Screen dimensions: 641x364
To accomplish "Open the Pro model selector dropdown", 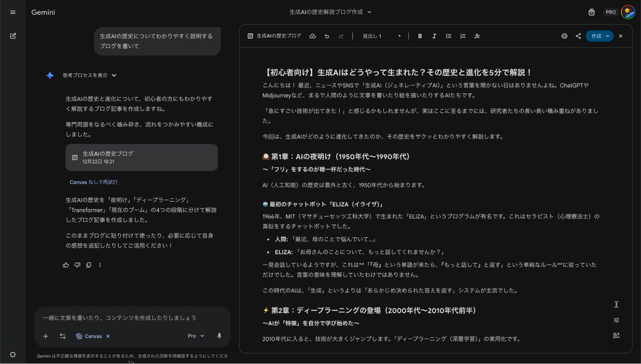I will pyautogui.click(x=196, y=336).
